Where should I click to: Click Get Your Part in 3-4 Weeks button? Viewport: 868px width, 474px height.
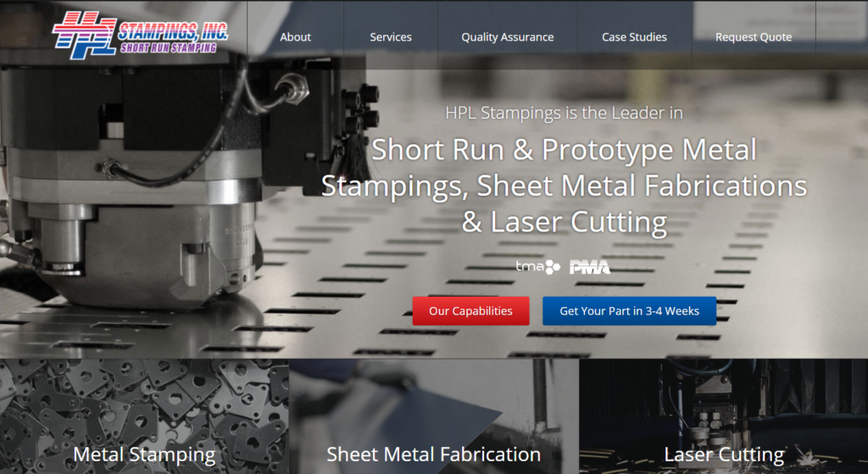(x=629, y=310)
